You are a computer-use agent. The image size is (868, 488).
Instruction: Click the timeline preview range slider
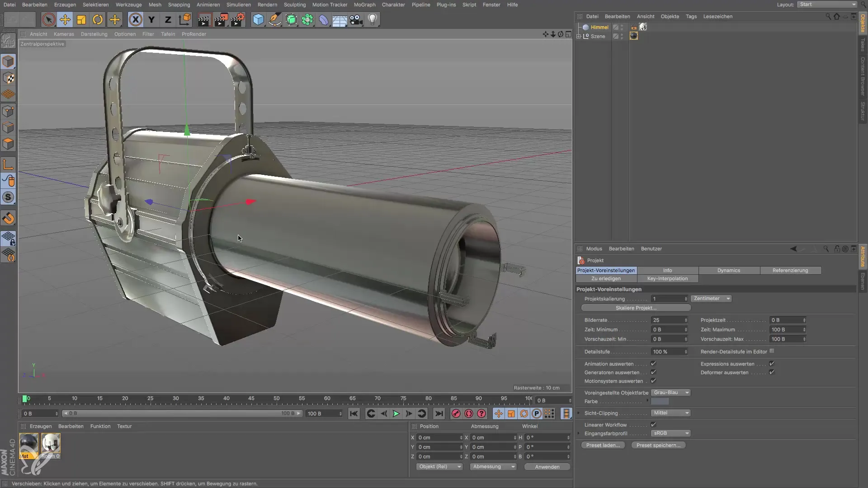[x=182, y=413]
